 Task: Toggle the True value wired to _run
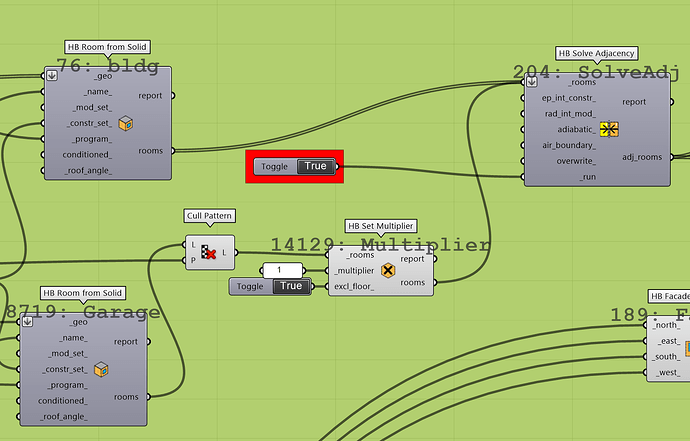pos(315,166)
